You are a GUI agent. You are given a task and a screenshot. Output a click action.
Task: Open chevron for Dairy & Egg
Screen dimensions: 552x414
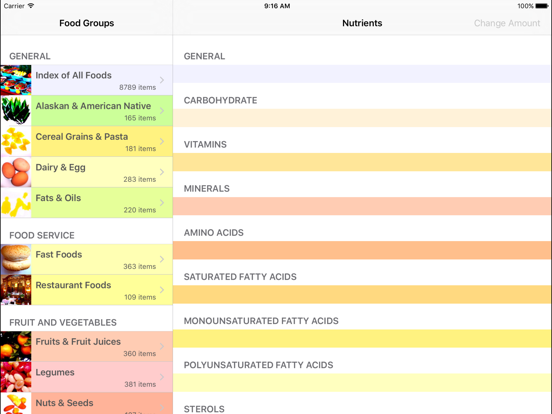click(162, 172)
